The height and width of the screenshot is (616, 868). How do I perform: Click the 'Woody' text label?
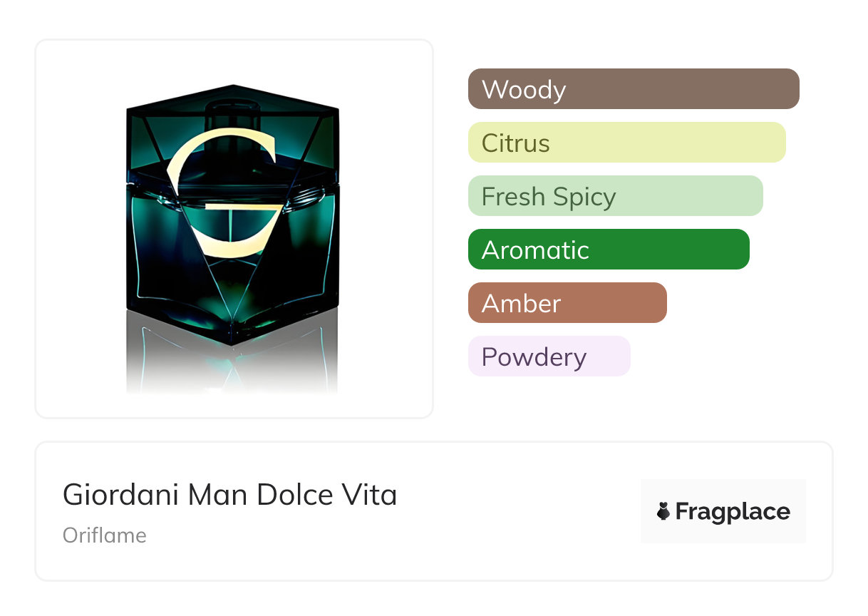pyautogui.click(x=524, y=90)
